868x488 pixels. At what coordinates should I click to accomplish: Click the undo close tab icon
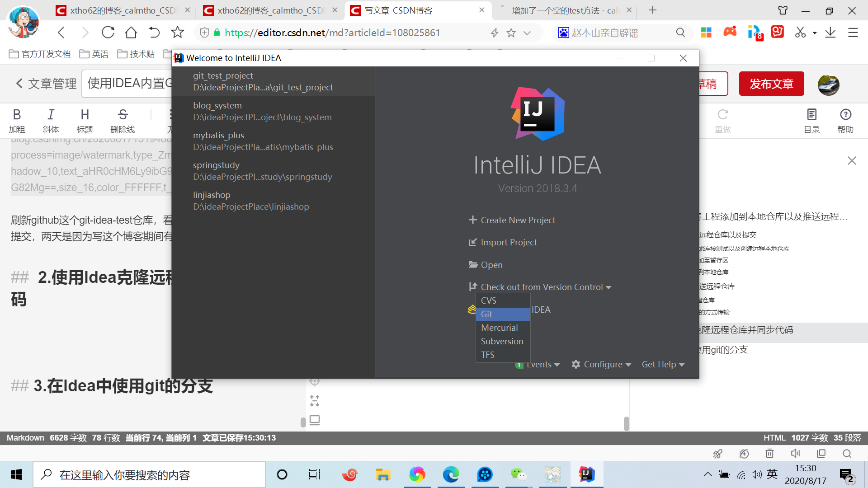154,33
